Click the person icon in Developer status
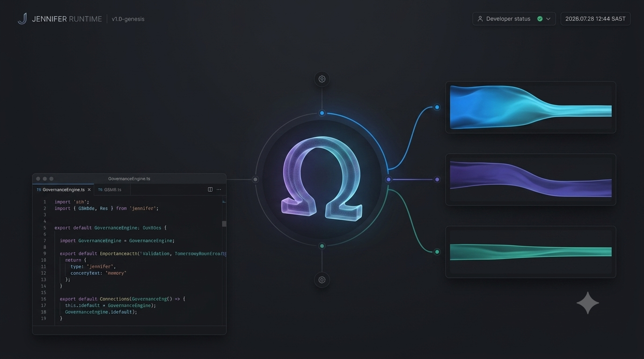Screen dimensions: 644x359 coord(480,19)
